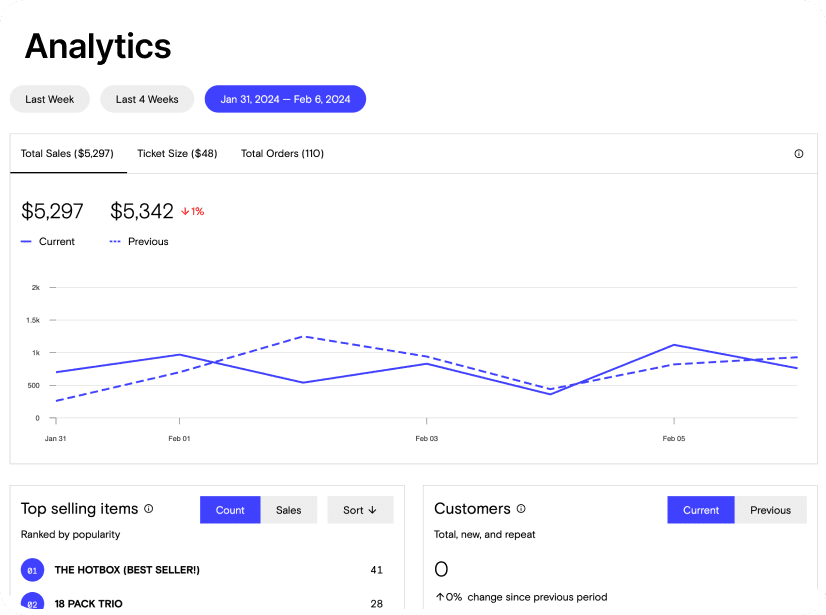Open the info tooltip beside the metric tabs

798,153
